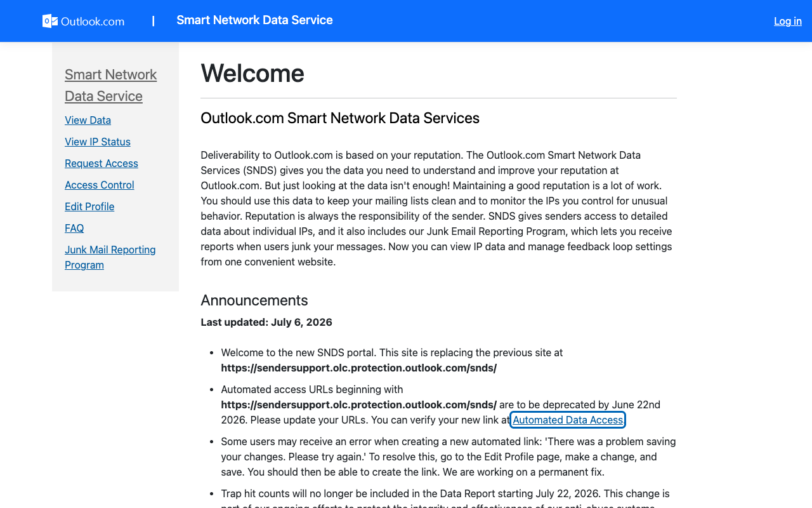Open the Smart Network Data Service header title
Screen dimensions: 812x508
tap(254, 20)
